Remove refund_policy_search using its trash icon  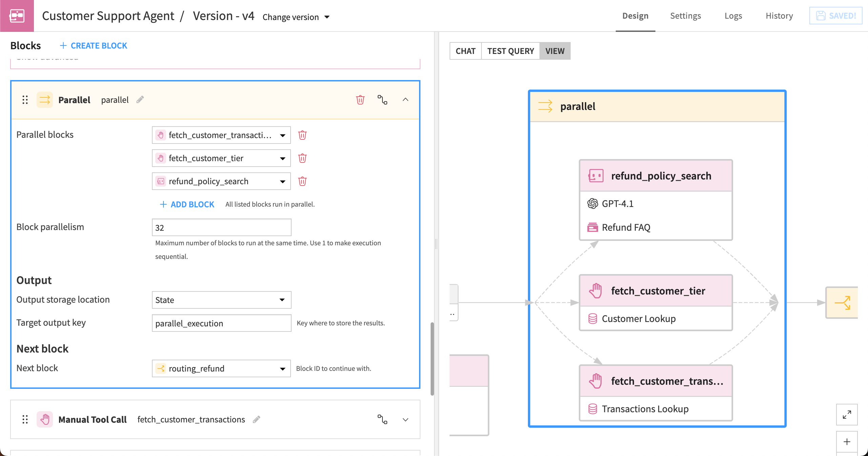[x=302, y=181]
